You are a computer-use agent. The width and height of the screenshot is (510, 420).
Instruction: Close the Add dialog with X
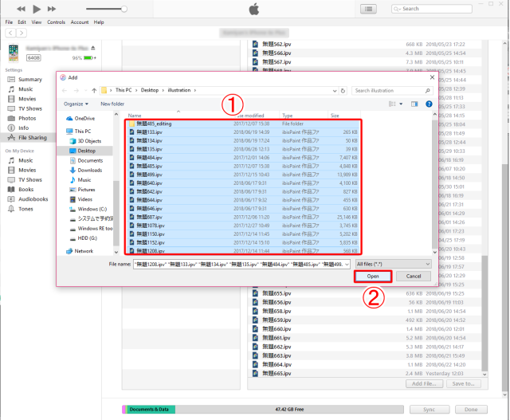coord(432,77)
